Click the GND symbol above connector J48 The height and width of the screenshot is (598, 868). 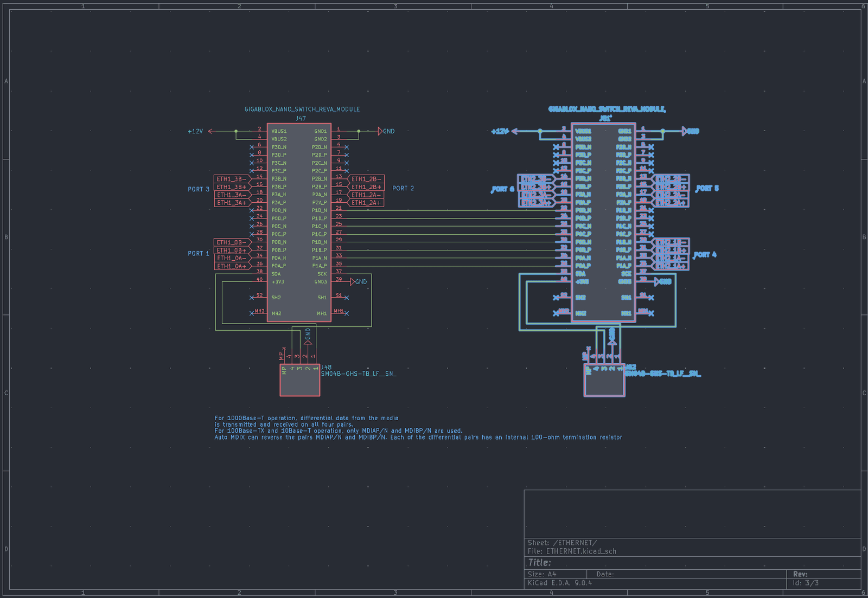(x=308, y=337)
